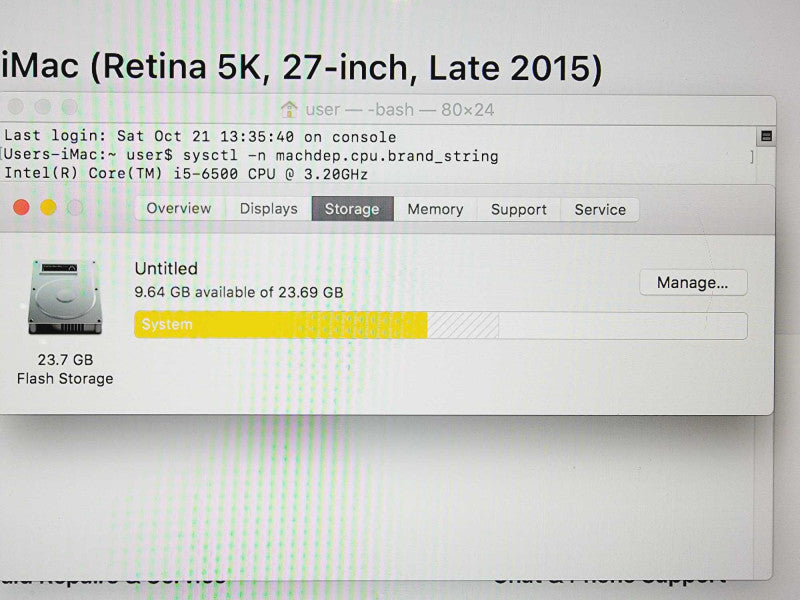Screen dimensions: 800x600
Task: Click the yellow System storage bar segment
Action: (281, 325)
